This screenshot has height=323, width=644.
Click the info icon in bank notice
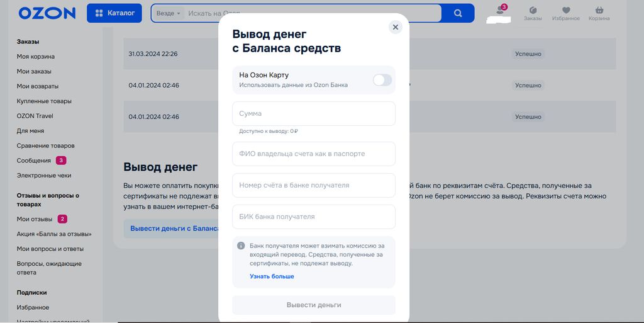(x=241, y=246)
